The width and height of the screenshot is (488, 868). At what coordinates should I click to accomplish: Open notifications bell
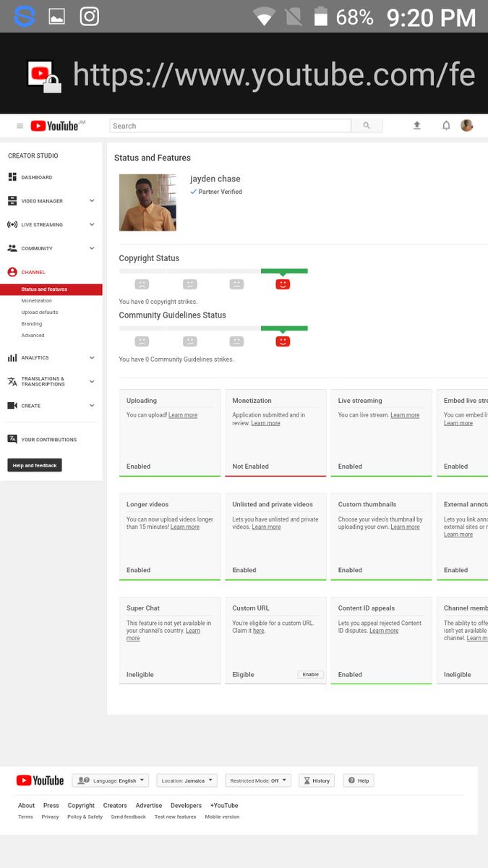tap(446, 125)
